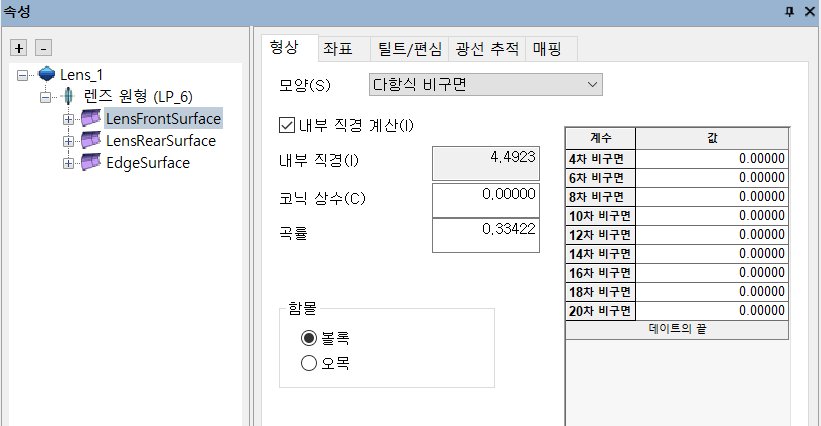Click the 값 column header

[712, 138]
